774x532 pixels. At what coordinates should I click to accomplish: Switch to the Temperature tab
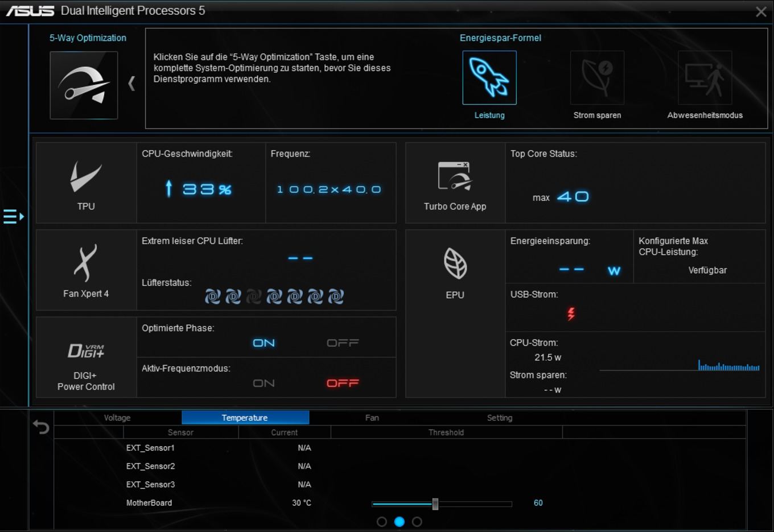[245, 418]
